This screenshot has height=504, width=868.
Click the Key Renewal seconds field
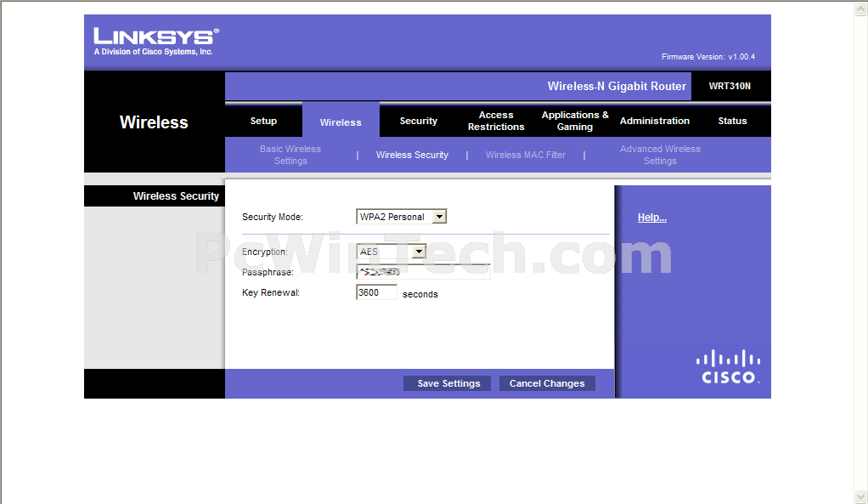click(x=376, y=292)
